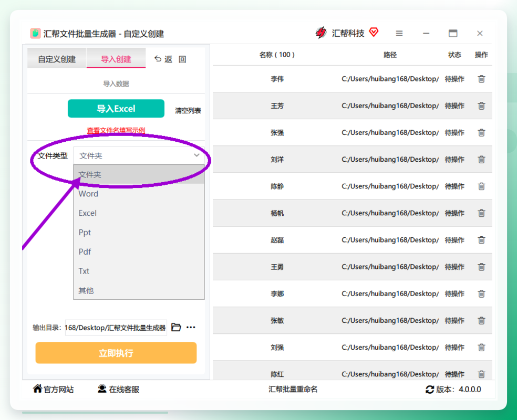Click the red heart diamond badge icon
Image resolution: width=517 pixels, height=420 pixels.
coord(374,32)
